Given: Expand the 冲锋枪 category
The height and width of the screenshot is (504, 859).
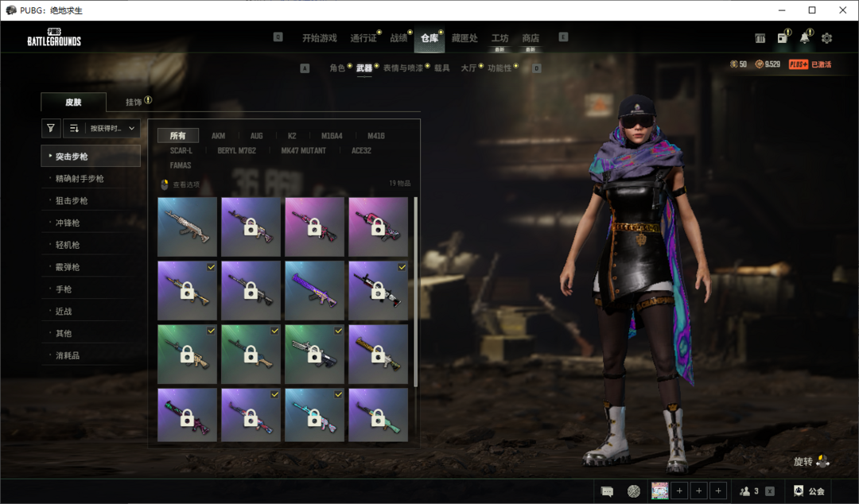Looking at the screenshot, I should coord(91,223).
